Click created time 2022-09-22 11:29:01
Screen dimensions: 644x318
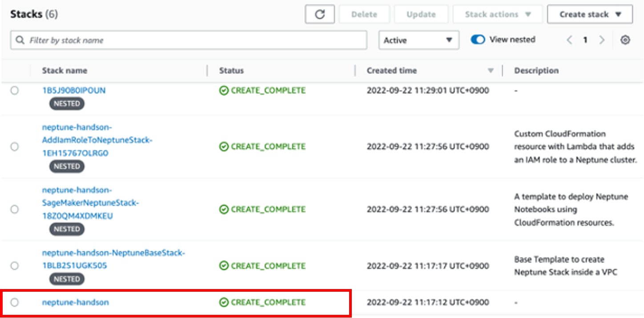point(428,90)
